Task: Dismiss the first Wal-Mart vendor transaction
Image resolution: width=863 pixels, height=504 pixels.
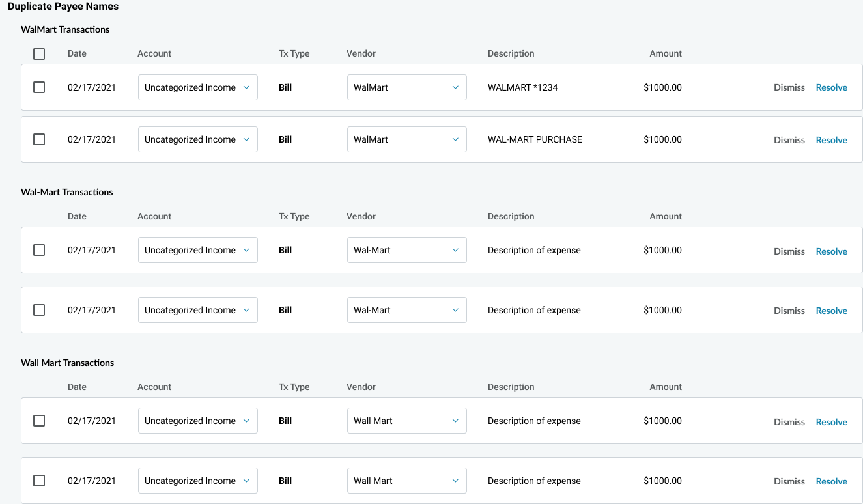Action: pos(789,251)
